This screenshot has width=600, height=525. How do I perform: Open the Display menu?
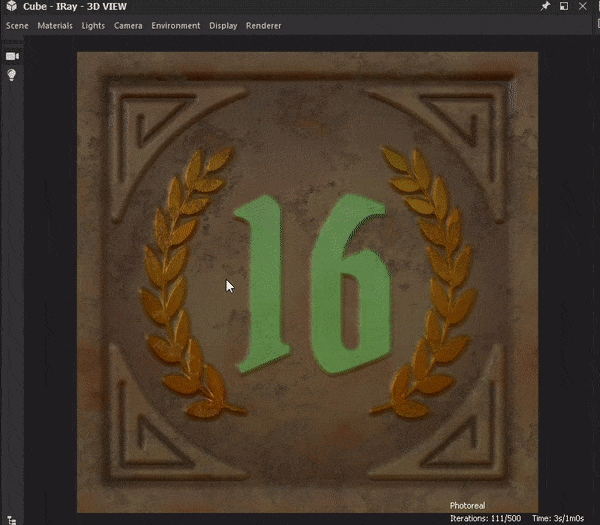coord(223,26)
